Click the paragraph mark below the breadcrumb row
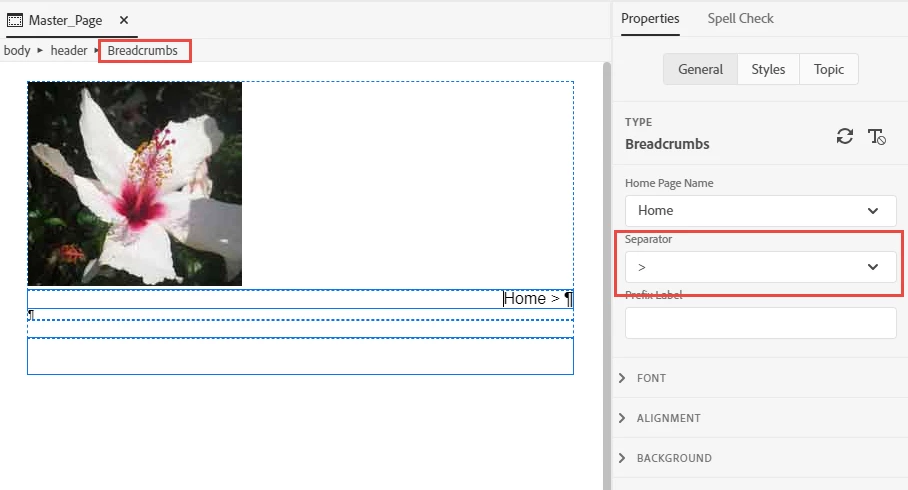Screen dimensions: 908x490 tap(31, 315)
